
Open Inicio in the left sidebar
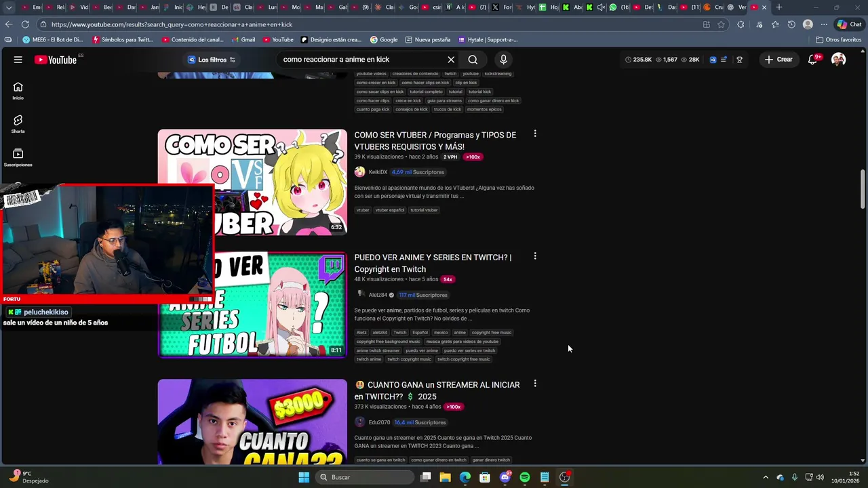[x=18, y=91]
